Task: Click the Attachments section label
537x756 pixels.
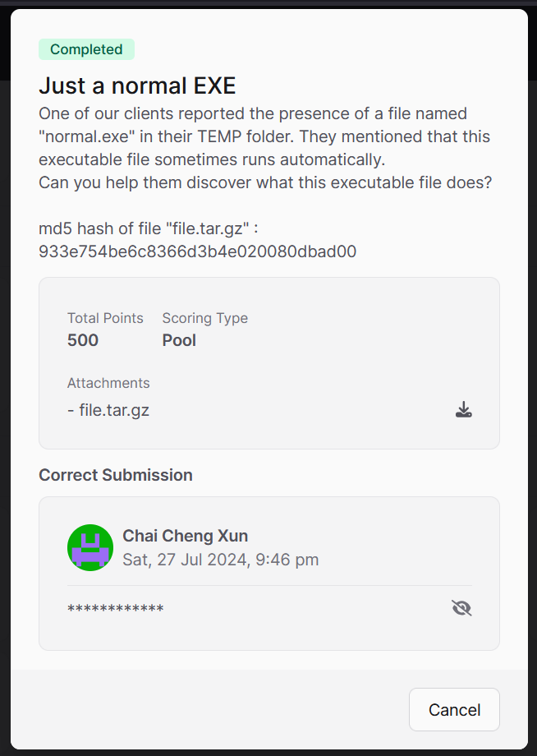Action: [x=108, y=383]
